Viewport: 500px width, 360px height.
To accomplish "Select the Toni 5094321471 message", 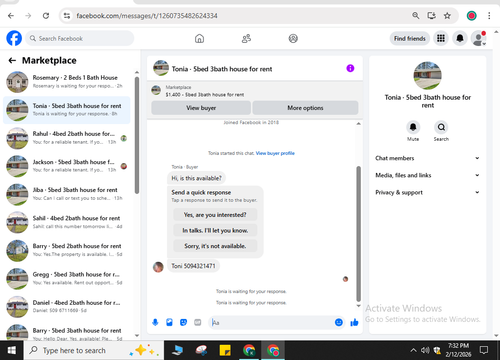I will click(193, 266).
